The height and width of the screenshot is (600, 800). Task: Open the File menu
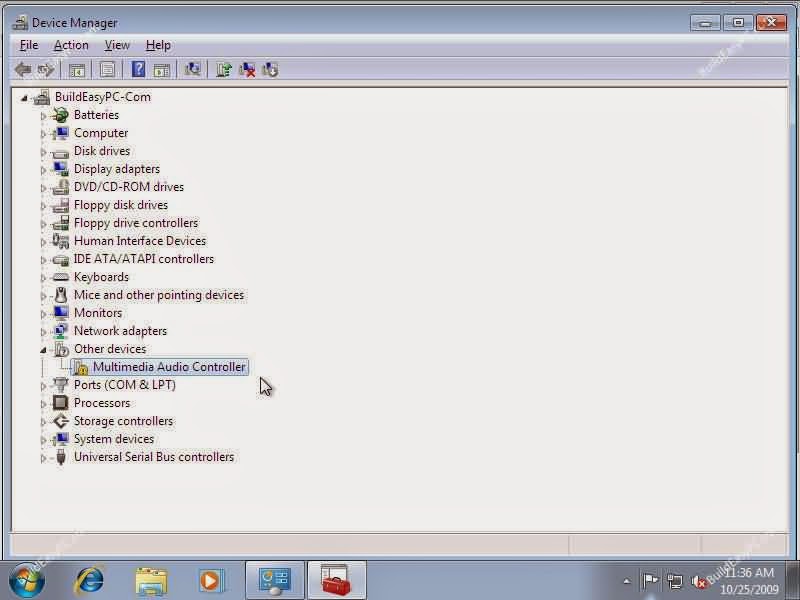pos(28,45)
